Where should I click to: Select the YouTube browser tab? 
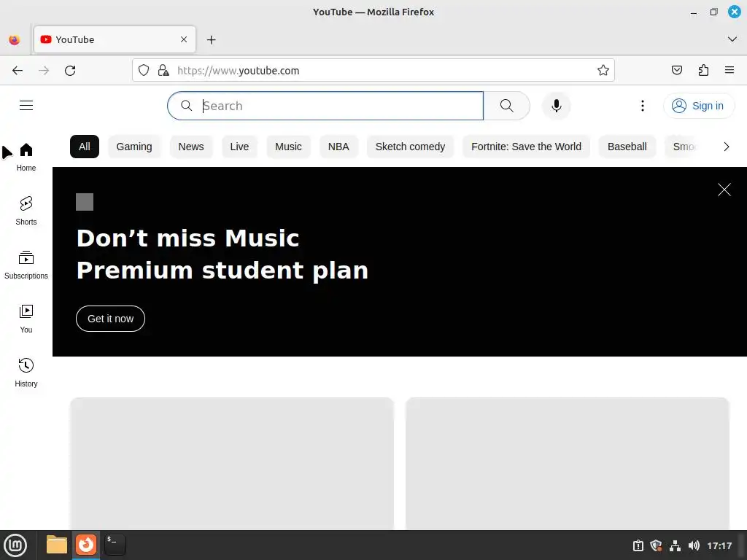[115, 39]
